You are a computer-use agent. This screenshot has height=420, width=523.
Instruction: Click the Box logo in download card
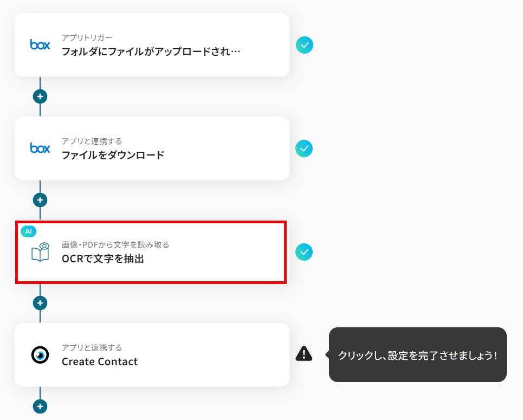pos(40,148)
